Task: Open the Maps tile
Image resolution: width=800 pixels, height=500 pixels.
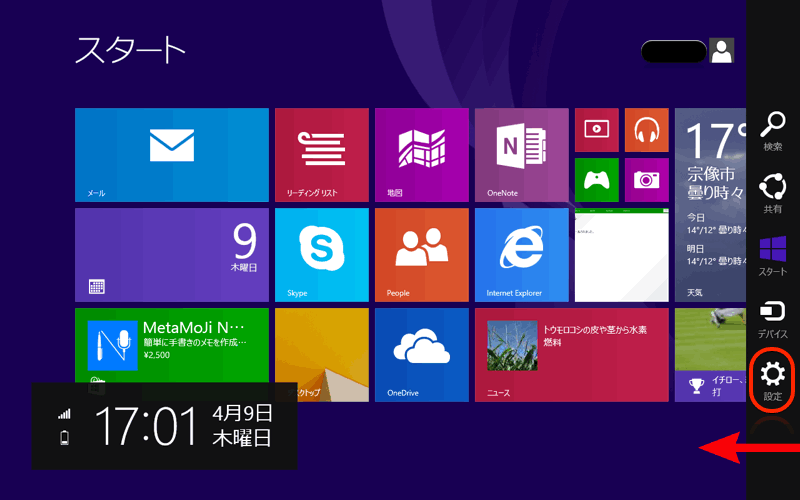Action: coord(421,155)
